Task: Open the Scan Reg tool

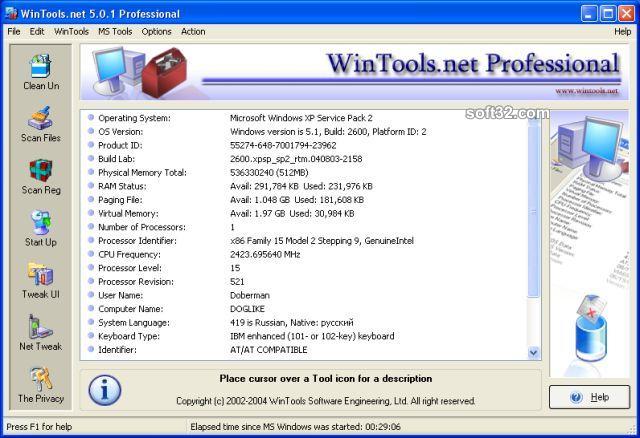Action: pos(41,176)
